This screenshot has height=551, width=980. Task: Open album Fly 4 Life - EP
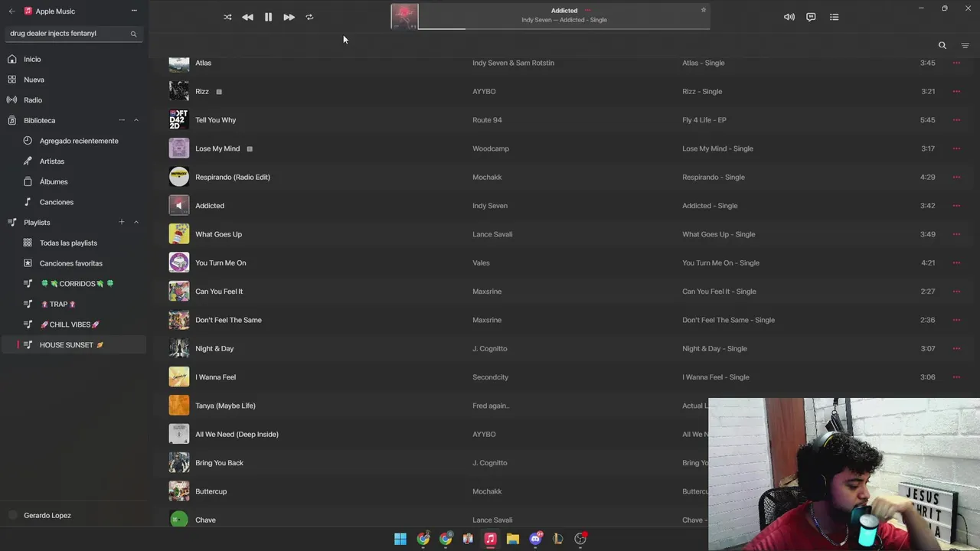[704, 120]
